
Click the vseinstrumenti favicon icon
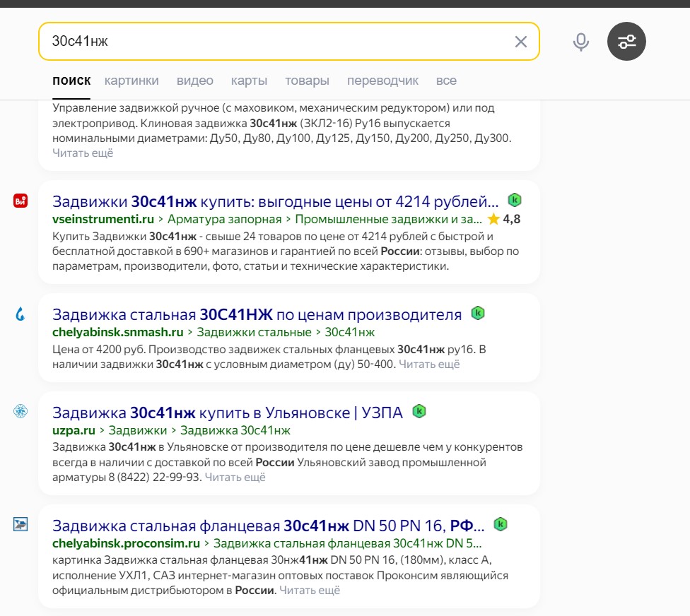[x=21, y=201]
